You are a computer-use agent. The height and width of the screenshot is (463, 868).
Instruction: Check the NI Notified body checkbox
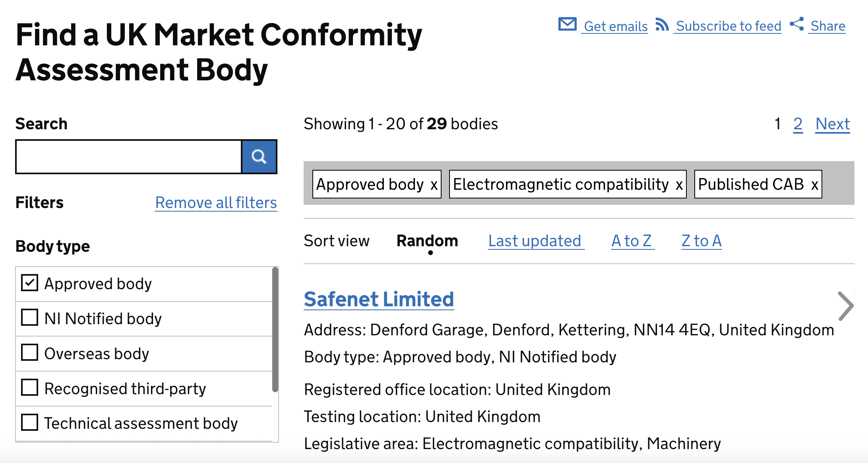coord(30,318)
